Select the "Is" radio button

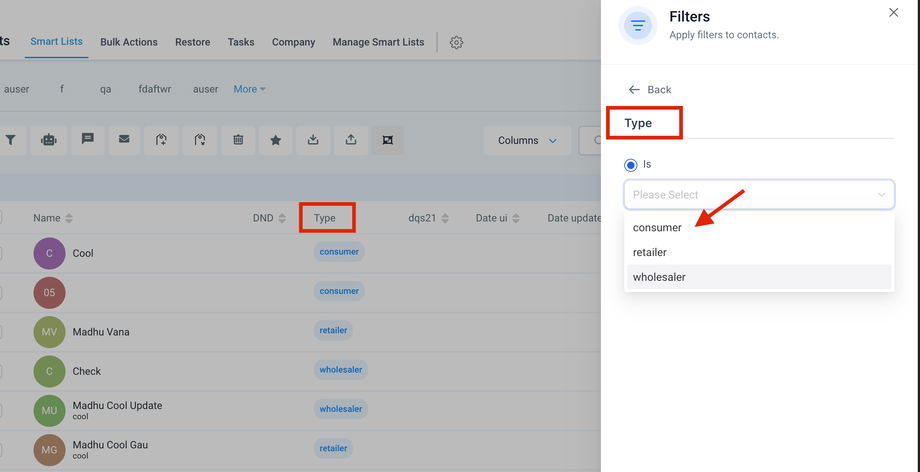tap(630, 164)
